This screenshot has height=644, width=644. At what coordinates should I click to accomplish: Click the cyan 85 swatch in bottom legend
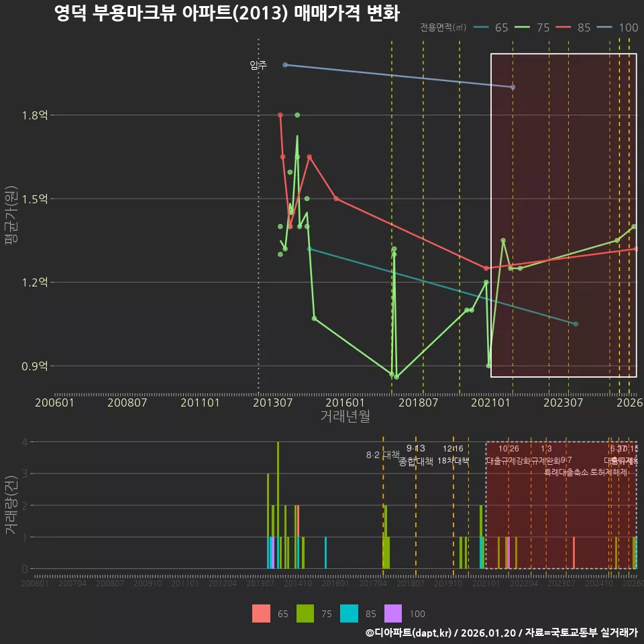click(349, 613)
